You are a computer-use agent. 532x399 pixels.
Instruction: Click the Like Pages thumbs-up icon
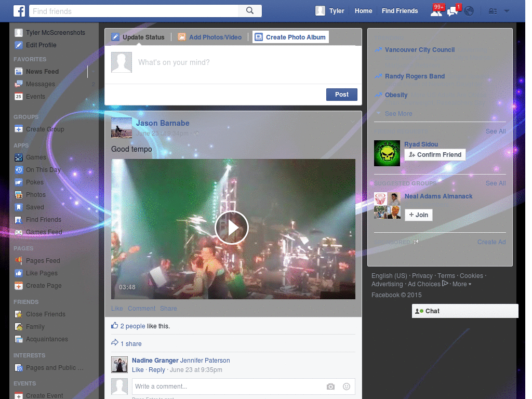click(19, 273)
